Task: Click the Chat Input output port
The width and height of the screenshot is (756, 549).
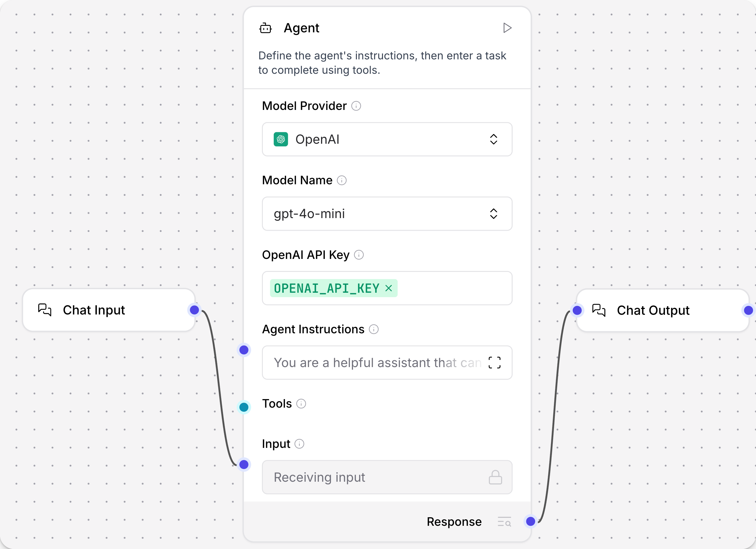Action: (x=194, y=310)
